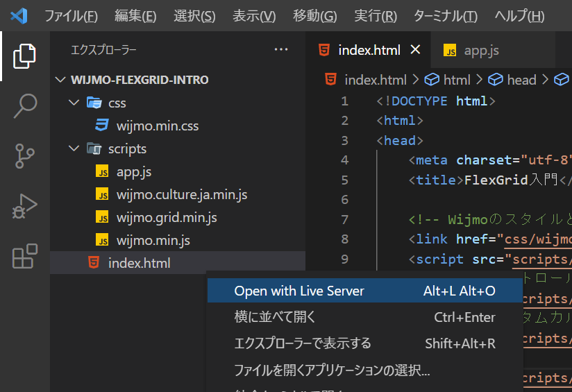572x392 pixels.
Task: Click the head element cube icon in breadcrumb
Action: coord(496,80)
